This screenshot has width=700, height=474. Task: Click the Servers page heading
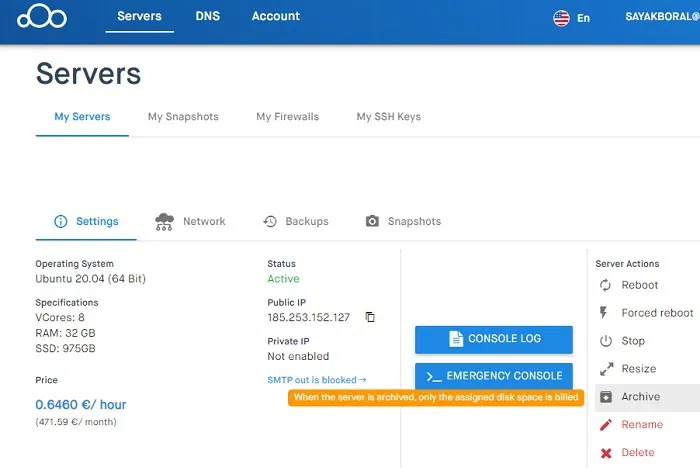(88, 74)
